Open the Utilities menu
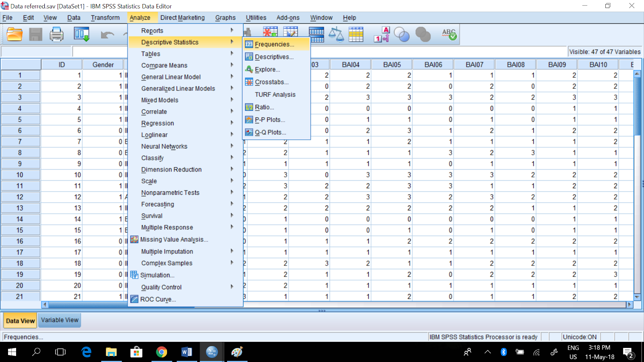 click(256, 18)
